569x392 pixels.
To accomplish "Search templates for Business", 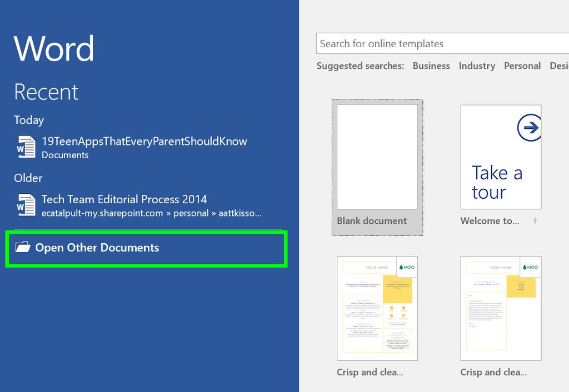I will pyautogui.click(x=431, y=66).
